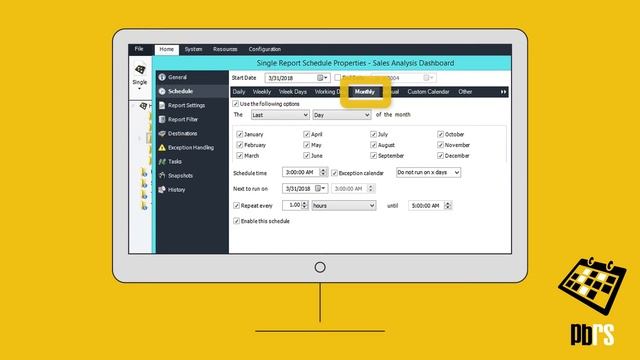
Task: Open the General section icon
Action: pos(162,77)
